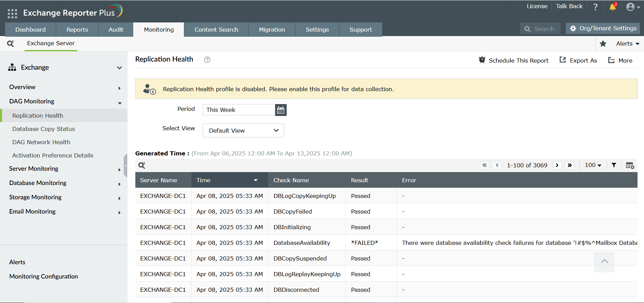The image size is (644, 303).
Task: Expand Email Monitoring menu
Action: pos(119,213)
